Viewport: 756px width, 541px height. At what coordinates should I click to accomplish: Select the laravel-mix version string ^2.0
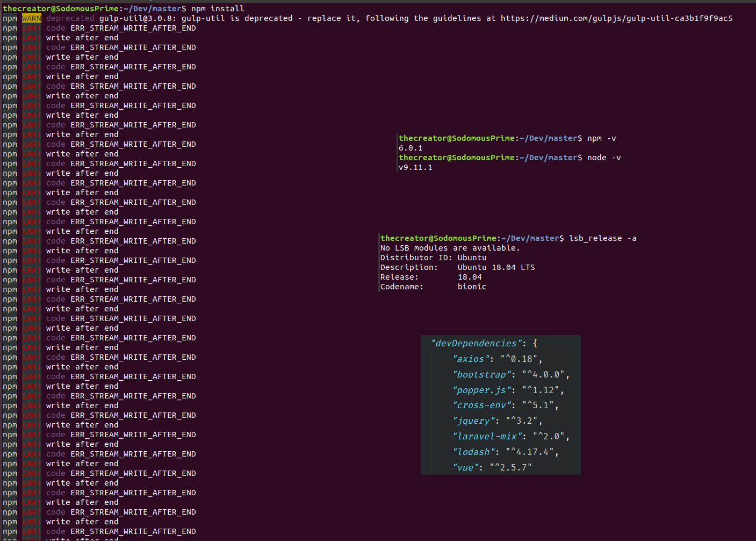[x=549, y=436]
